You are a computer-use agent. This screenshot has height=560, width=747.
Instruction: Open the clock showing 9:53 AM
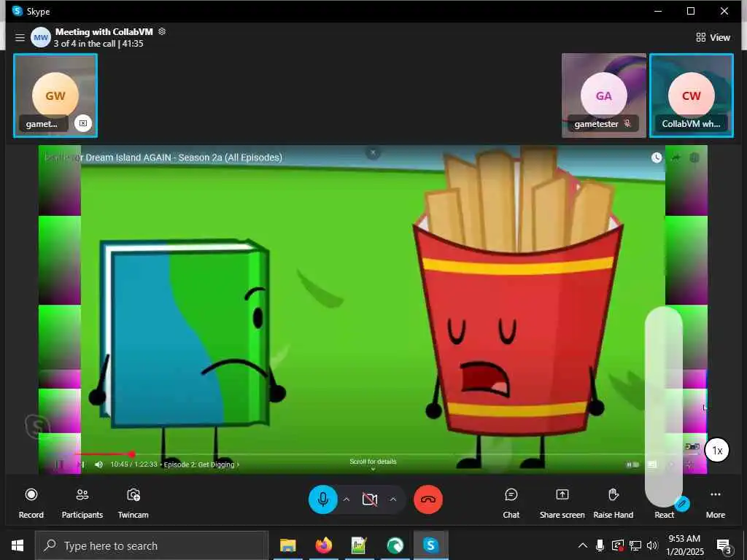point(684,545)
